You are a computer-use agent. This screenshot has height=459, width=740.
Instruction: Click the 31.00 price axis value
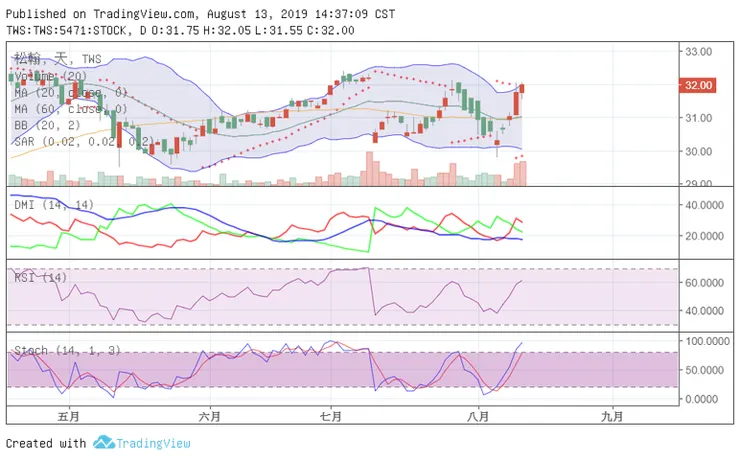point(698,118)
